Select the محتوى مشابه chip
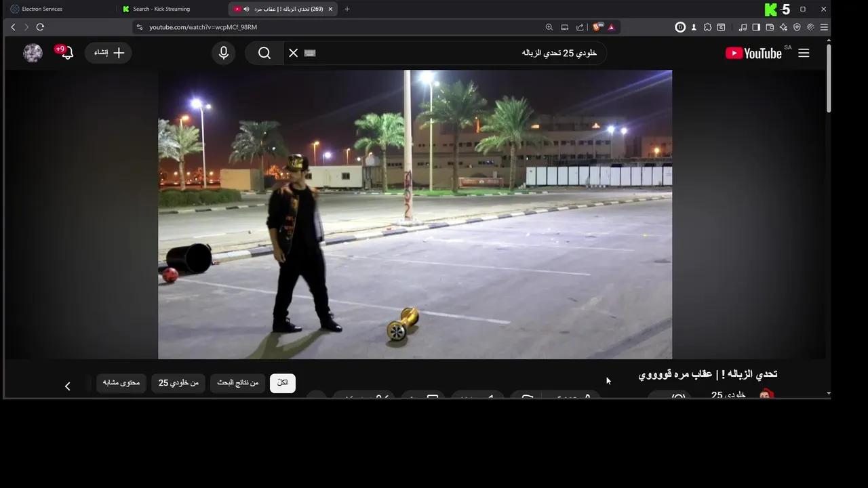This screenshot has width=868, height=488. point(121,383)
